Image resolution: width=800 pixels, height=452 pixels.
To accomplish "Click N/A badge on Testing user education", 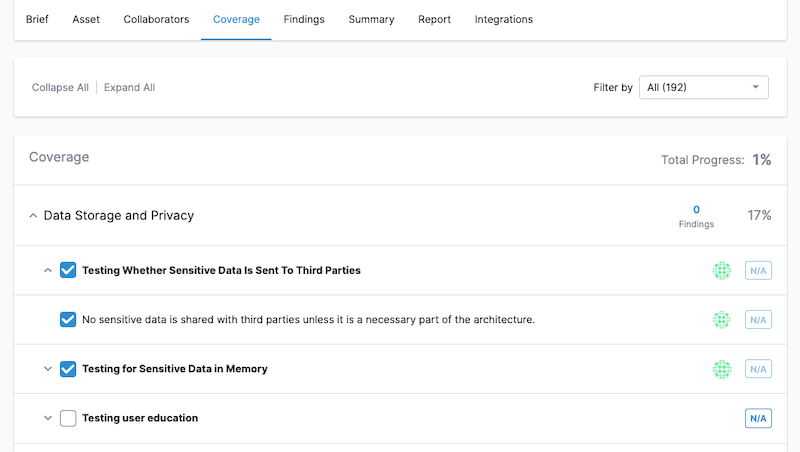I will tap(758, 418).
